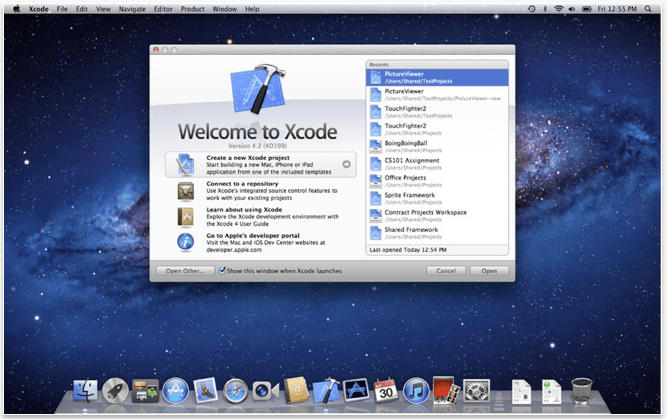Click the Create a new Xcode project icon
The height and width of the screenshot is (419, 667).
tap(185, 165)
